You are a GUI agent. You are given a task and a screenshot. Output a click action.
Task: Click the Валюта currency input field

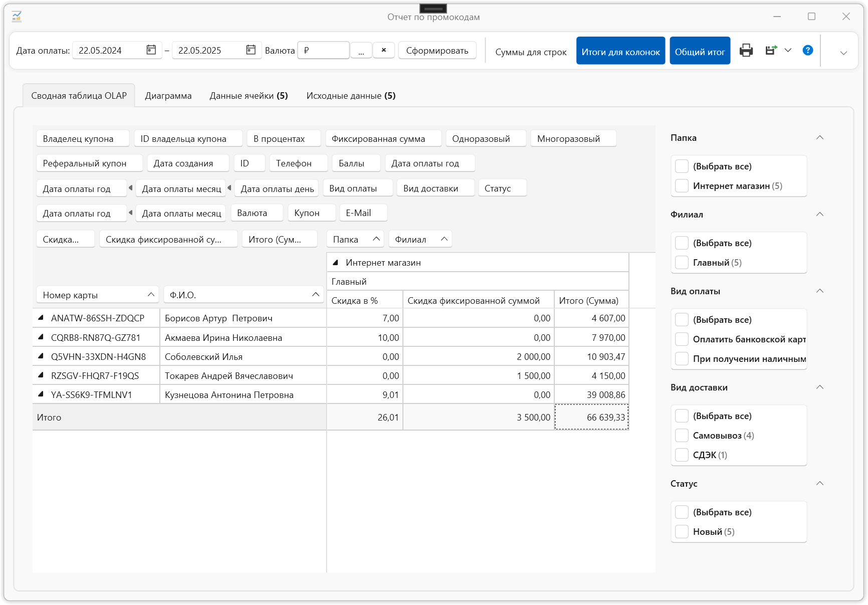(323, 50)
